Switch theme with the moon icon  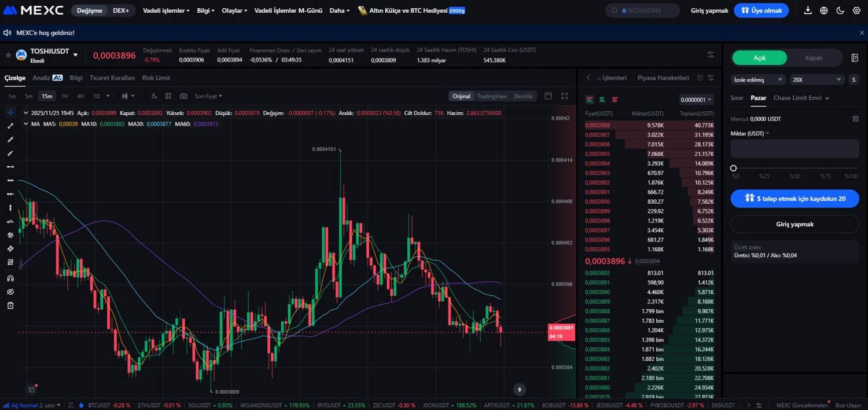click(x=840, y=10)
